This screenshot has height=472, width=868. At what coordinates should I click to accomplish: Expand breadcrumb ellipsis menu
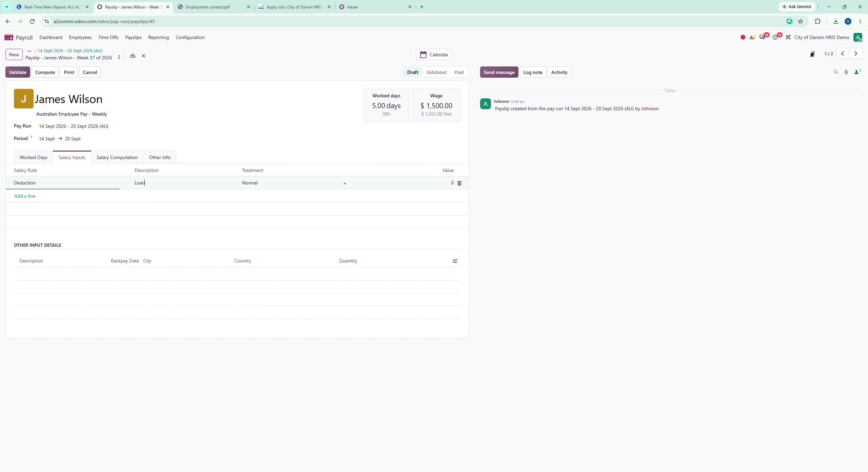(x=29, y=51)
